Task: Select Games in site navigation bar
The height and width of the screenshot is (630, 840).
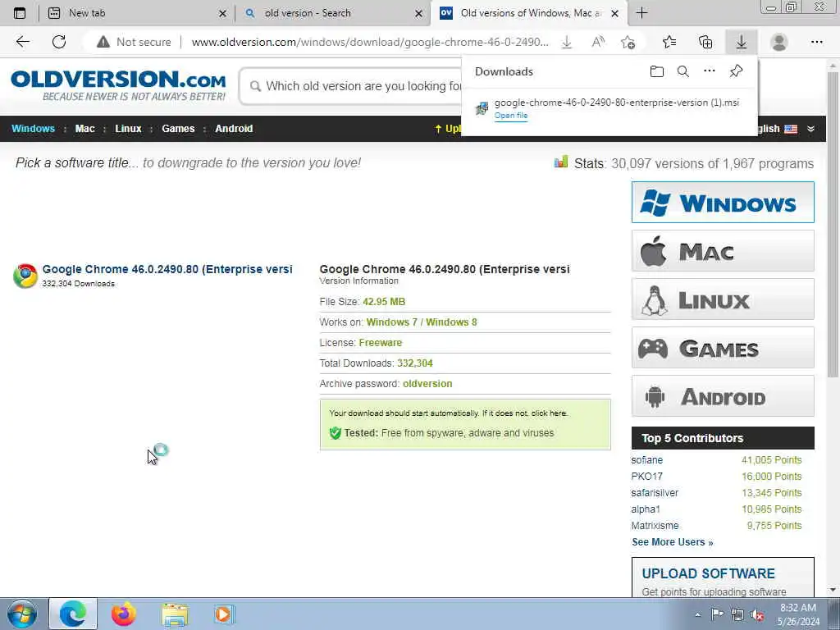Action: (178, 129)
